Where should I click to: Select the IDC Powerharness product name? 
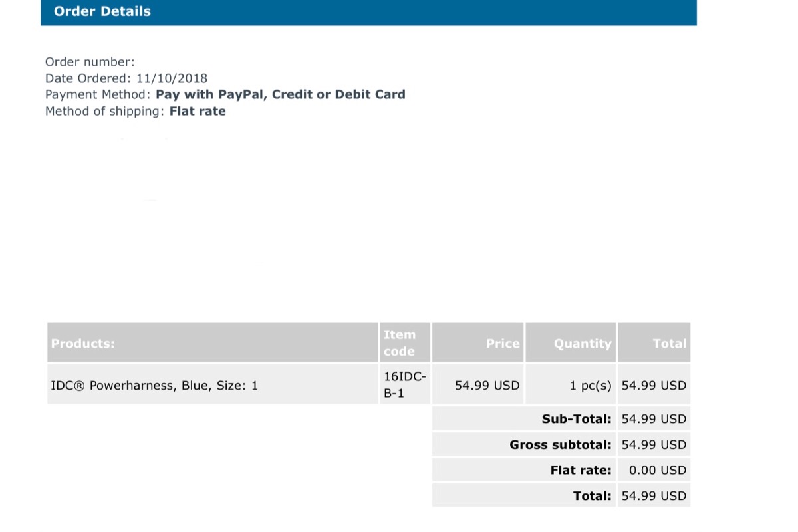pos(154,385)
